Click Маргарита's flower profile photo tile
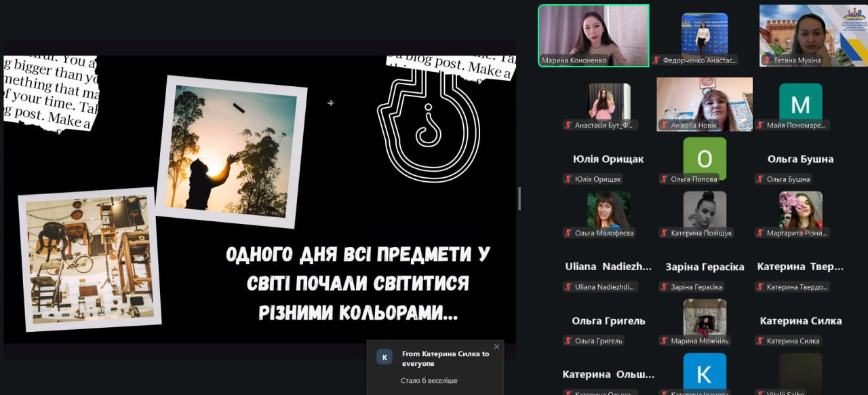 pos(800,210)
